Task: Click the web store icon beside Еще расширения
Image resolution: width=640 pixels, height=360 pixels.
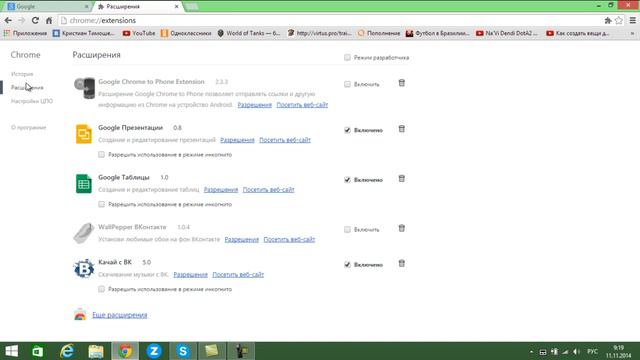Action: (80, 314)
